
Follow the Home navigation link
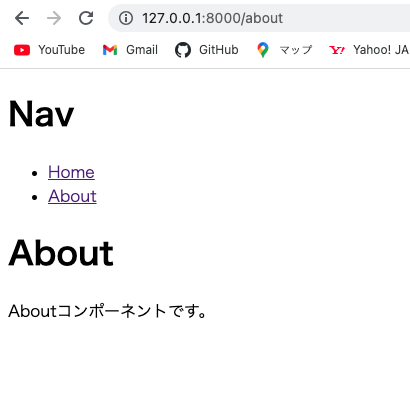[71, 172]
